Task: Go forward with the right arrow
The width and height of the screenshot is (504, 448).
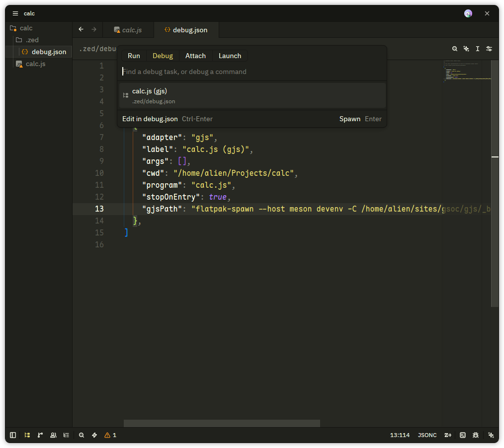Action: (x=94, y=29)
